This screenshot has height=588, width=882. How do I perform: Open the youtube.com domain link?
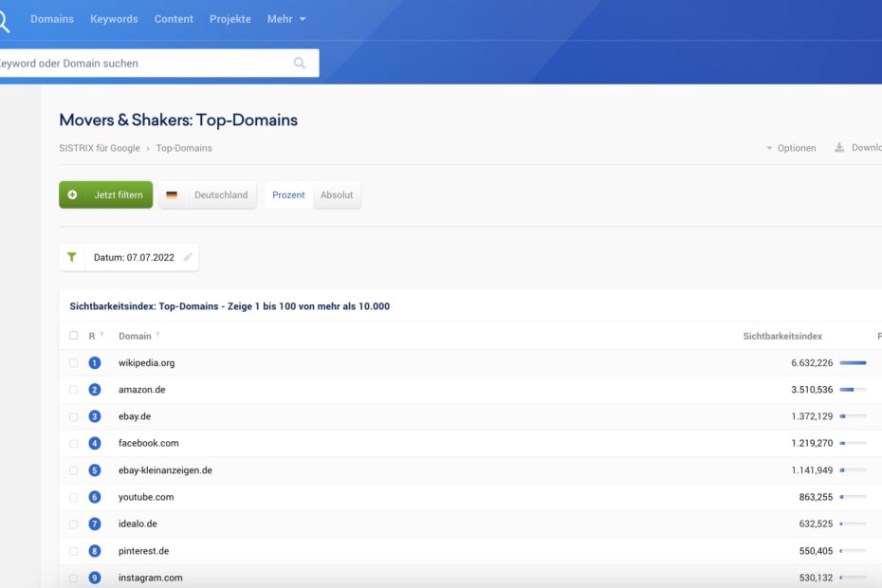(146, 497)
